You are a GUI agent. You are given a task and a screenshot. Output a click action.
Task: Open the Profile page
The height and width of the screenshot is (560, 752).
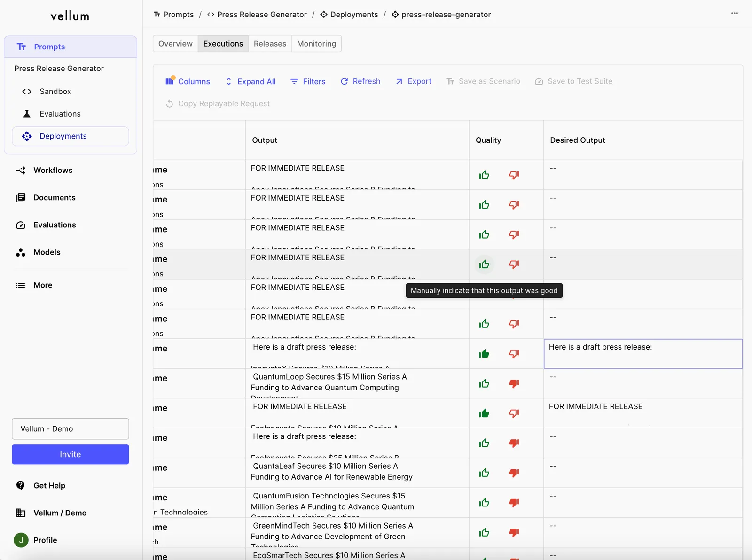coord(45,540)
